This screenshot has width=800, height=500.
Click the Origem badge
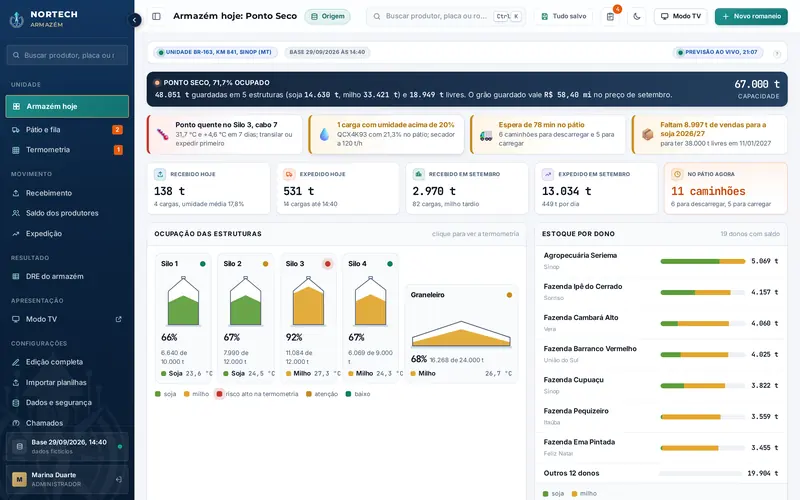pyautogui.click(x=328, y=16)
